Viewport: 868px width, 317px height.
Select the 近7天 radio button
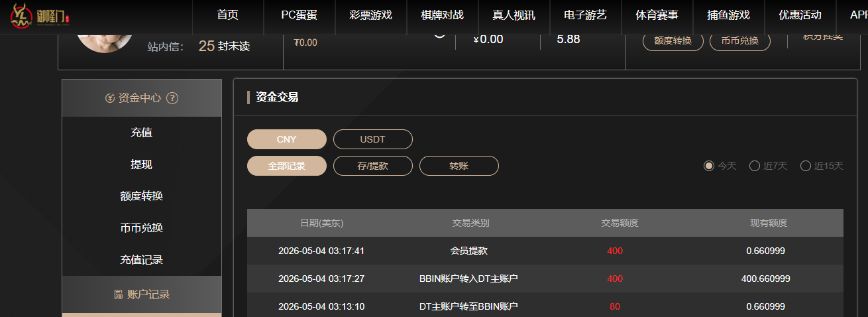click(x=754, y=166)
